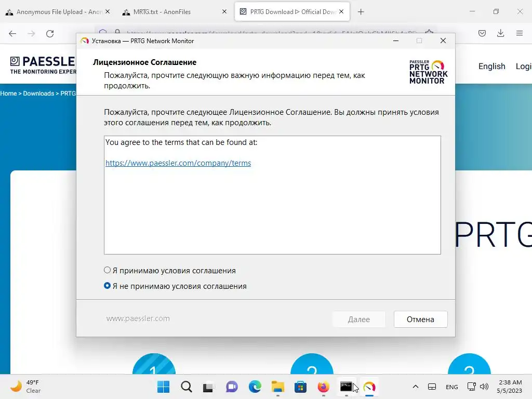Image resolution: width=532 pixels, height=399 pixels.
Task: Open Windows Search from taskbar
Action: [187, 387]
